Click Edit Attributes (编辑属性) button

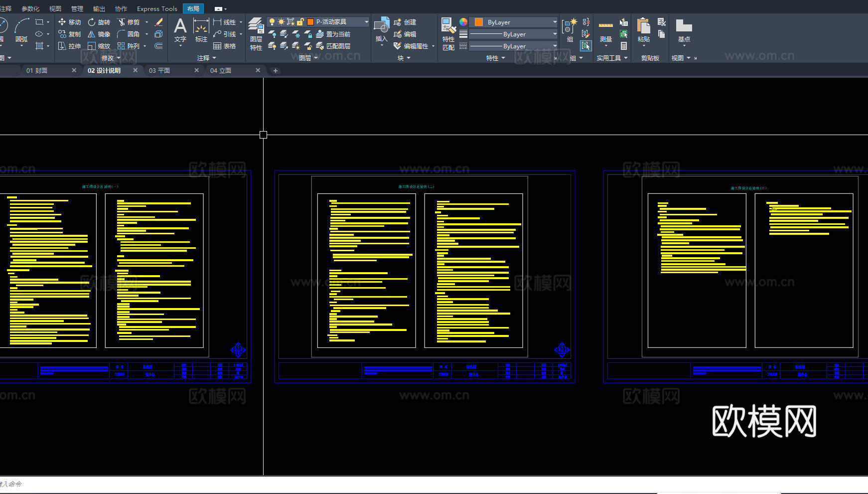click(x=411, y=46)
